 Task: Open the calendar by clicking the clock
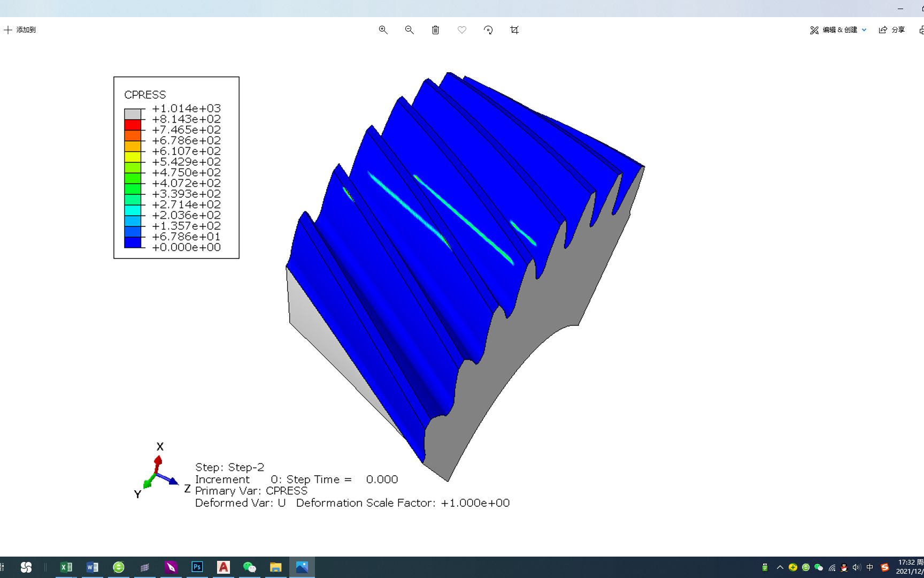[907, 567]
